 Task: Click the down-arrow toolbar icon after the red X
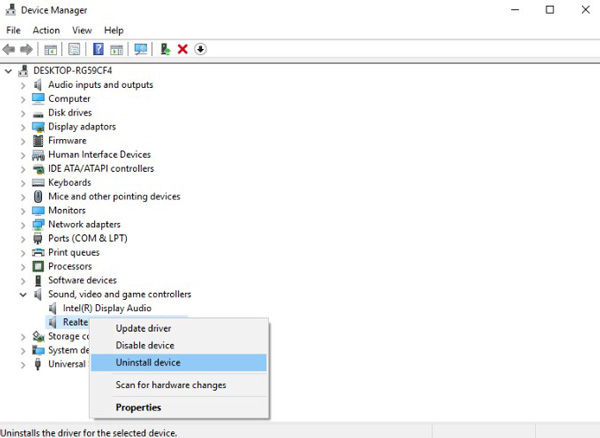pos(201,49)
